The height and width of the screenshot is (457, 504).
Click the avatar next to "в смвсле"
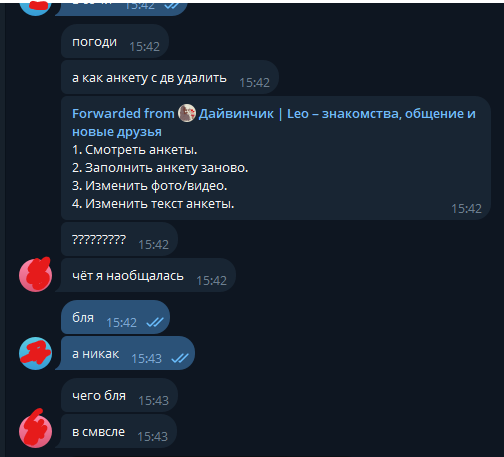pyautogui.click(x=35, y=431)
